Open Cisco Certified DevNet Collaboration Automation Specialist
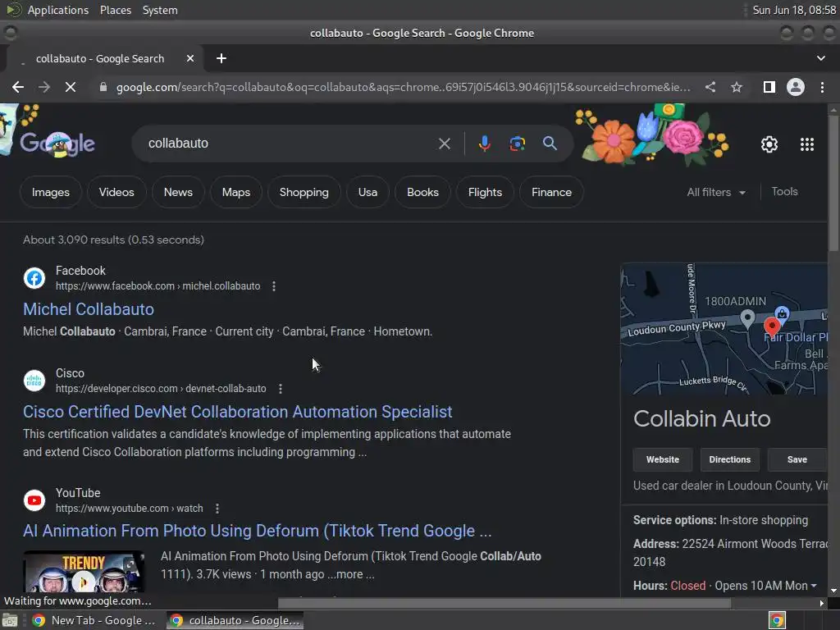The height and width of the screenshot is (630, 840). click(237, 412)
